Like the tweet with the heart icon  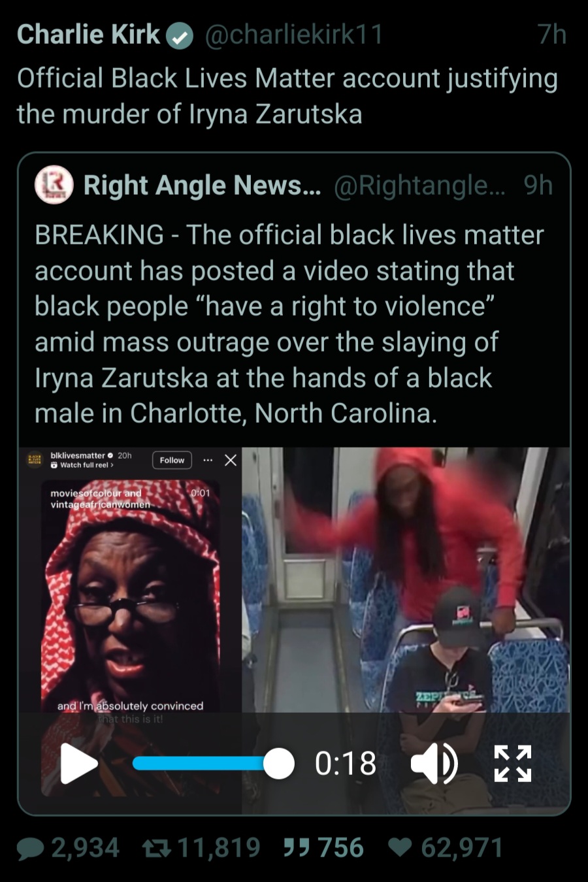400,847
